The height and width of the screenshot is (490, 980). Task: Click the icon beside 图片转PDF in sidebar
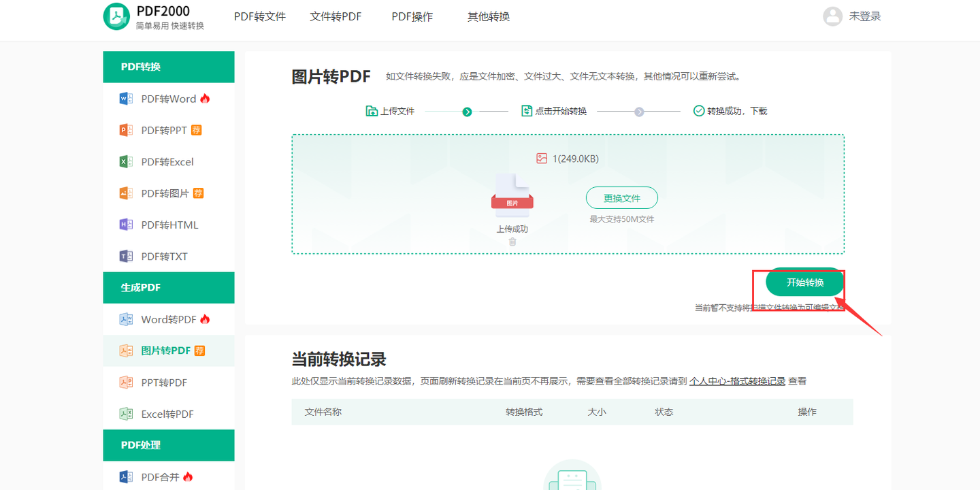click(126, 350)
